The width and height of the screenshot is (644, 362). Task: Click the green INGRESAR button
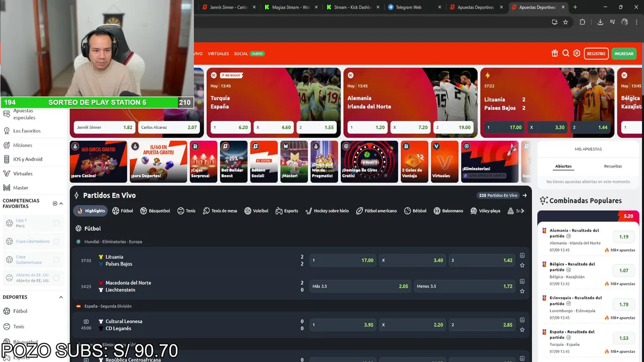pos(624,54)
